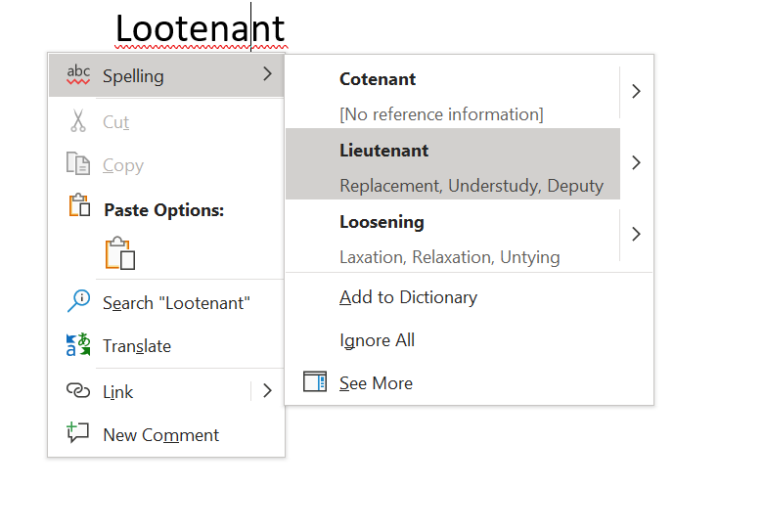Viewport: 764px width, 532px height.
Task: Click the New Comment bubble icon
Action: point(78,432)
